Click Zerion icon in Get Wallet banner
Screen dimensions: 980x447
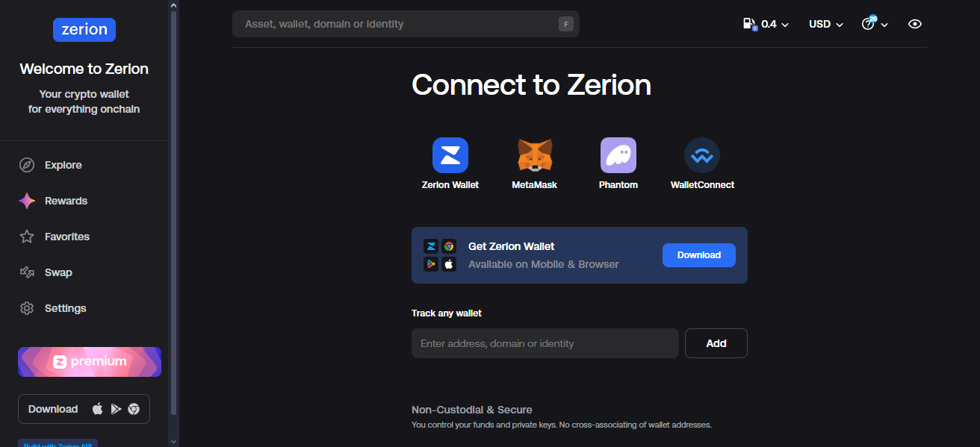coord(431,246)
